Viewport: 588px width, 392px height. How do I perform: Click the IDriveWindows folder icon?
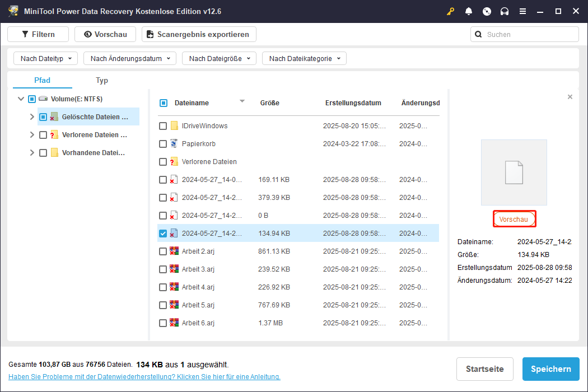pyautogui.click(x=174, y=125)
